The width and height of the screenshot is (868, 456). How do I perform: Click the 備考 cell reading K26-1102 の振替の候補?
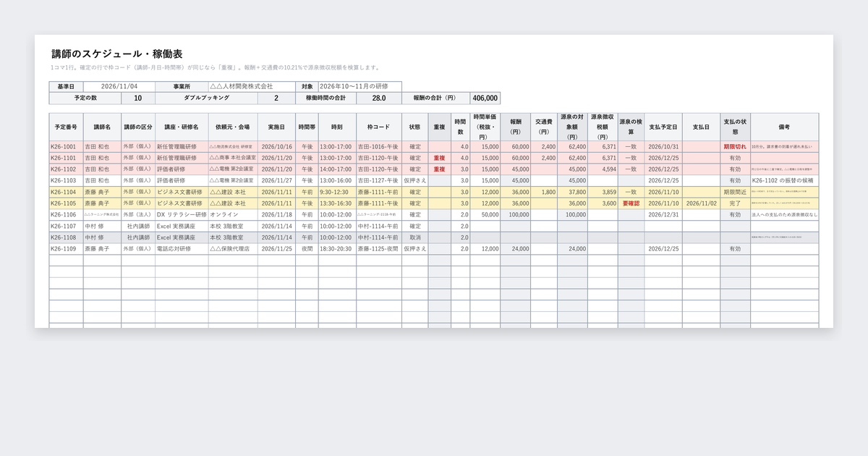click(784, 180)
